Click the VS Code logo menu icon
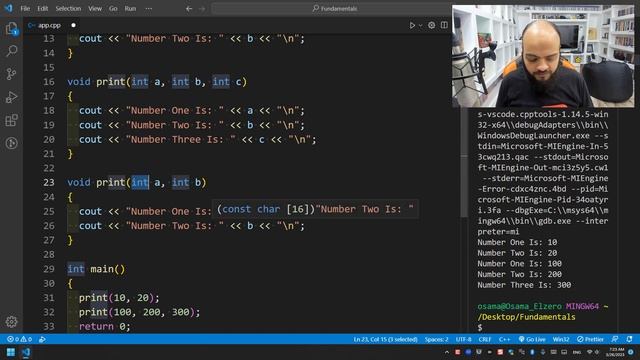Screen dimensions: 640x360 tap(9, 8)
